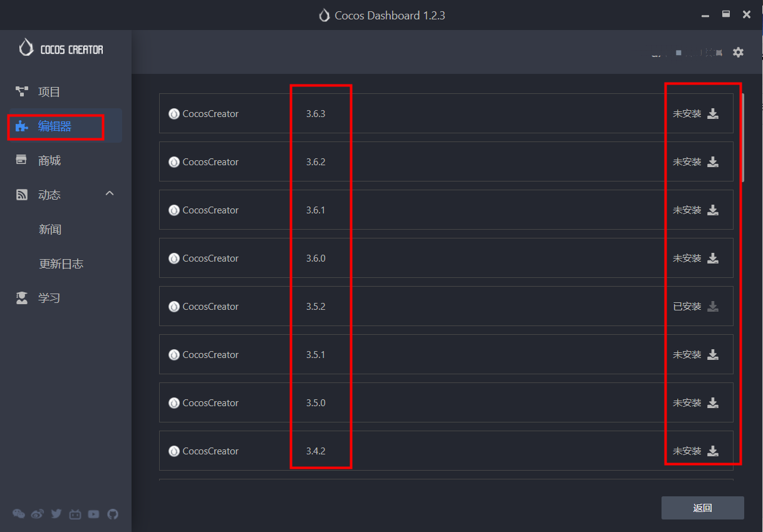The width and height of the screenshot is (763, 532).
Task: Download CocosCreator 3.6.3 via its install icon
Action: click(713, 114)
